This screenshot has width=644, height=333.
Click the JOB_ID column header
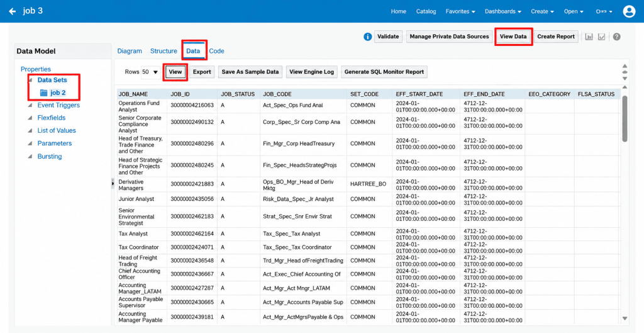point(192,94)
